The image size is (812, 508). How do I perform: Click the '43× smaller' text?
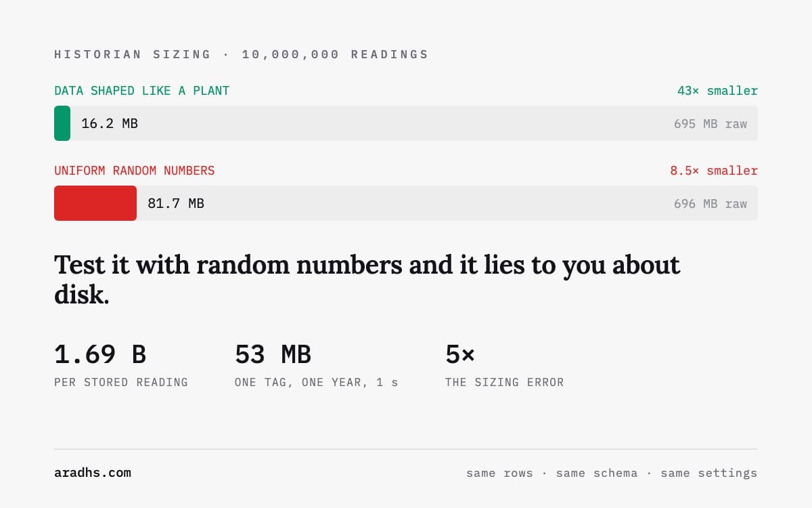point(717,91)
